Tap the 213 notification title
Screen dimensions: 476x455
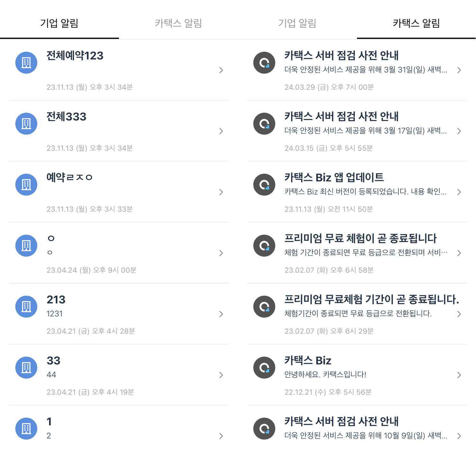56,300
